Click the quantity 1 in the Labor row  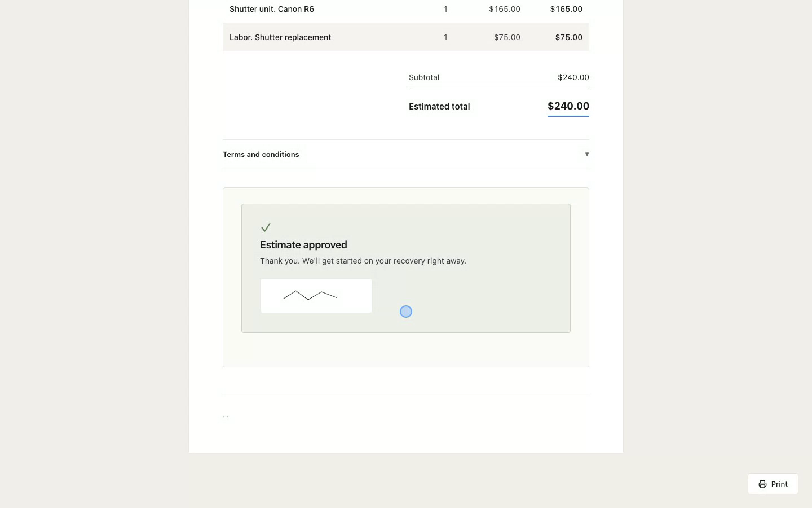coord(445,37)
